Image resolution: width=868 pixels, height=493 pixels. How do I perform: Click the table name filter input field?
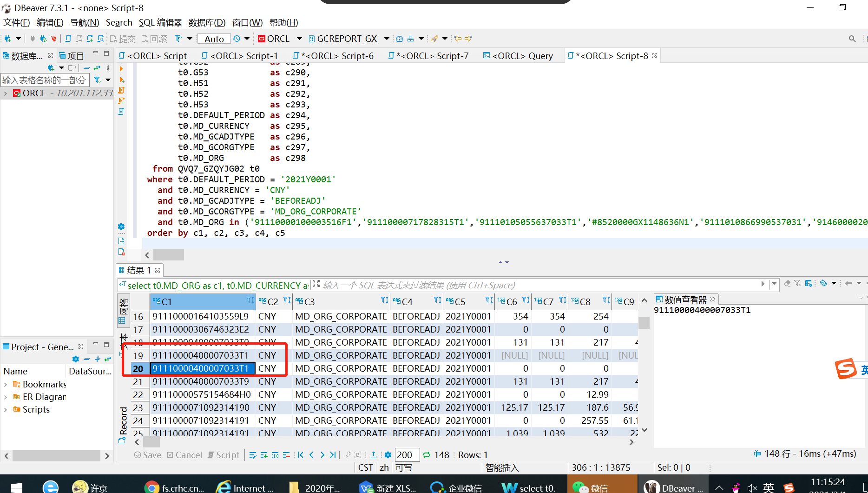coord(45,80)
